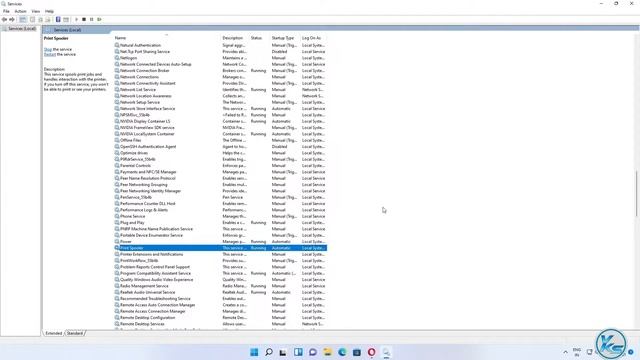The height and width of the screenshot is (360, 640).
Task: Click Stop the service link
Action: pos(48,49)
